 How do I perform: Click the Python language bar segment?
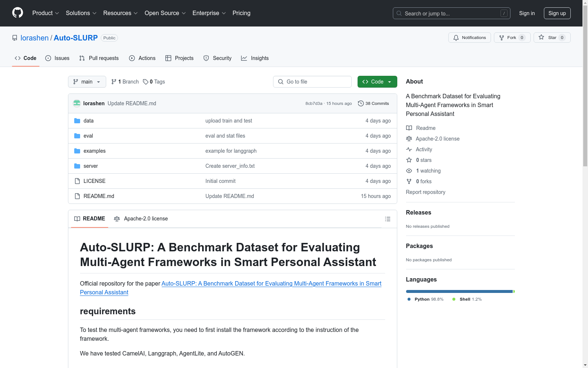coord(459,291)
